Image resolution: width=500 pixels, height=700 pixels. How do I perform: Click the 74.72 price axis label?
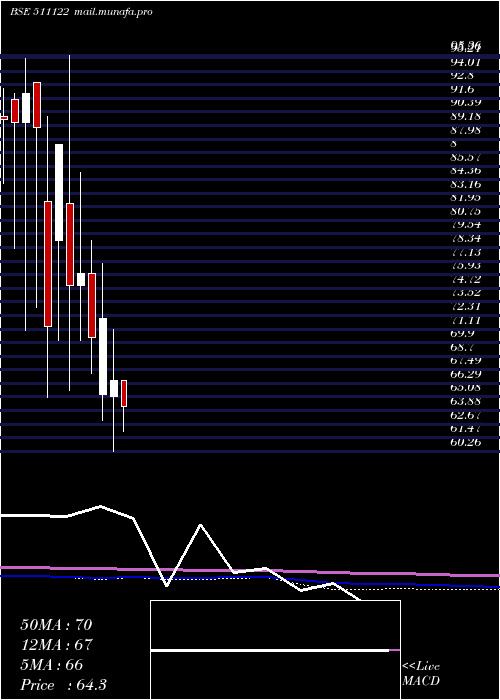tap(466, 279)
